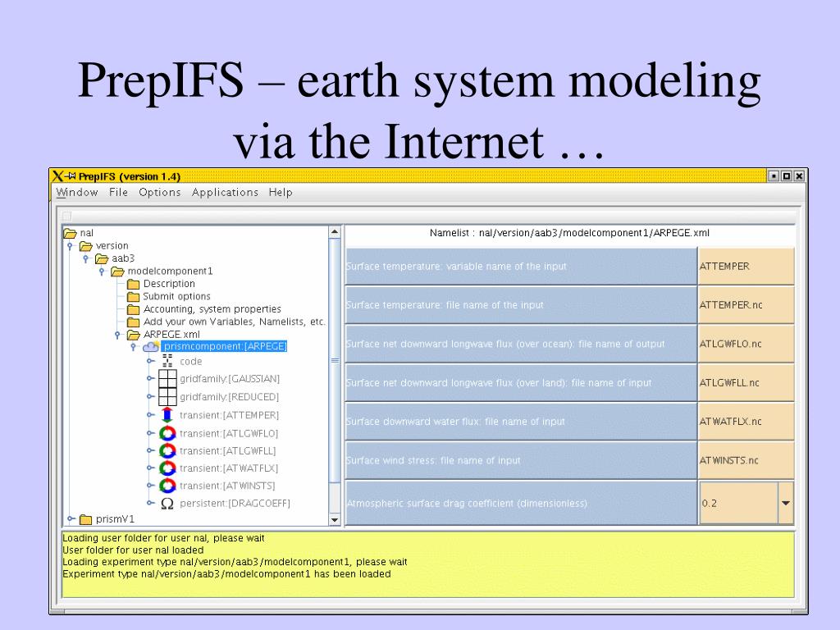Expand the code tree node
840x630 pixels.
pos(151,362)
